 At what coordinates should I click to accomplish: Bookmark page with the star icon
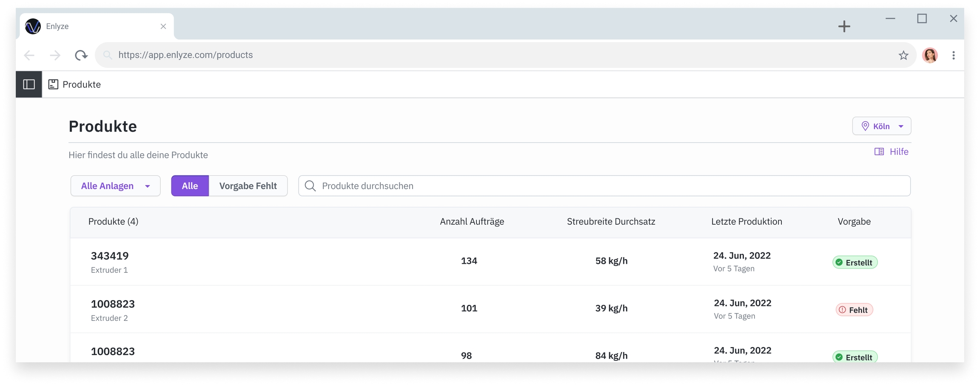(x=903, y=55)
